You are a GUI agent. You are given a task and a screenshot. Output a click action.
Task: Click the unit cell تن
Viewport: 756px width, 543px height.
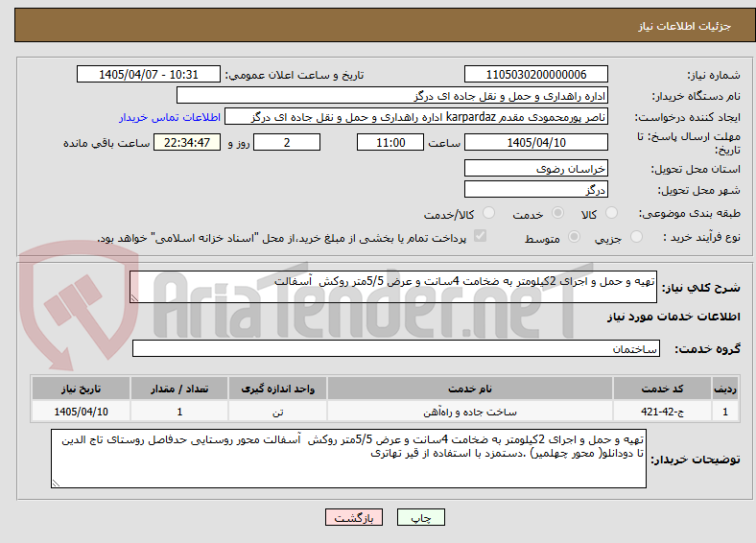(x=277, y=412)
